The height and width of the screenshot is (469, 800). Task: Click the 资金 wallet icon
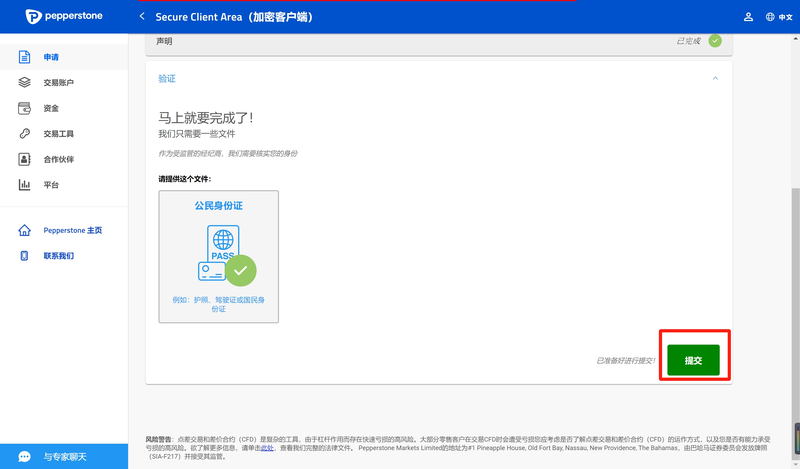24,108
